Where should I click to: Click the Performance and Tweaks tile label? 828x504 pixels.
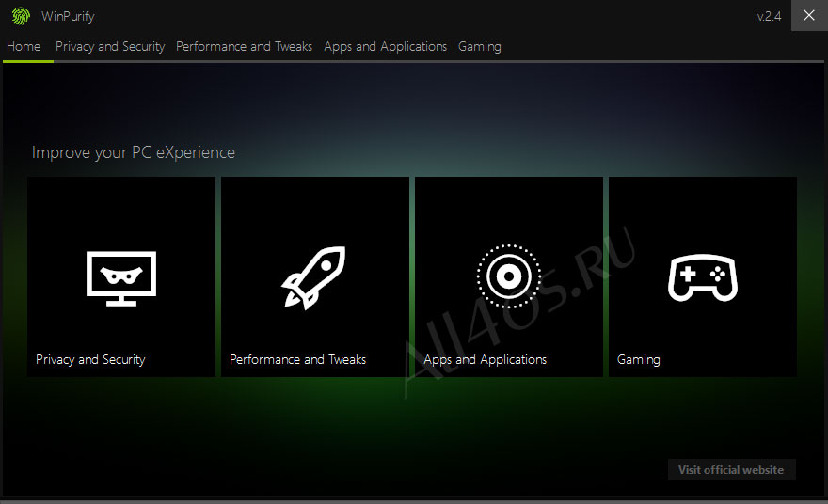[298, 359]
